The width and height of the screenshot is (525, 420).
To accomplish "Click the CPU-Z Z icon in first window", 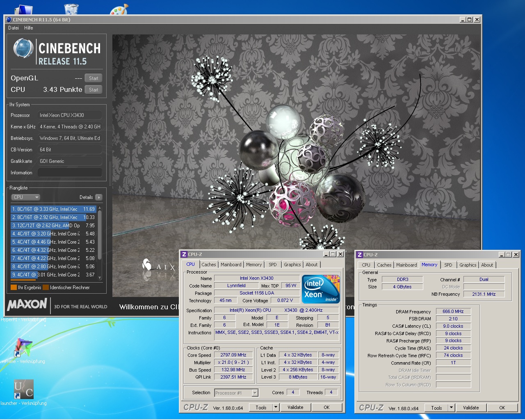I will (x=184, y=254).
